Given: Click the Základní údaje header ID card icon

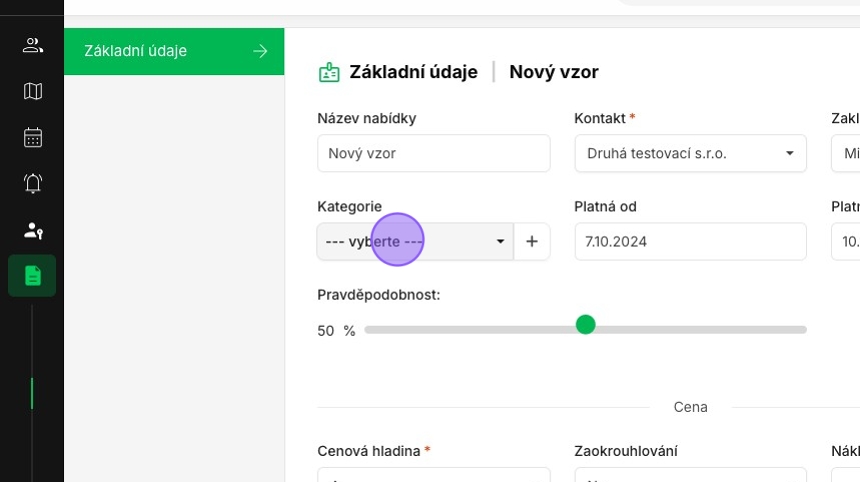Looking at the screenshot, I should tap(329, 72).
